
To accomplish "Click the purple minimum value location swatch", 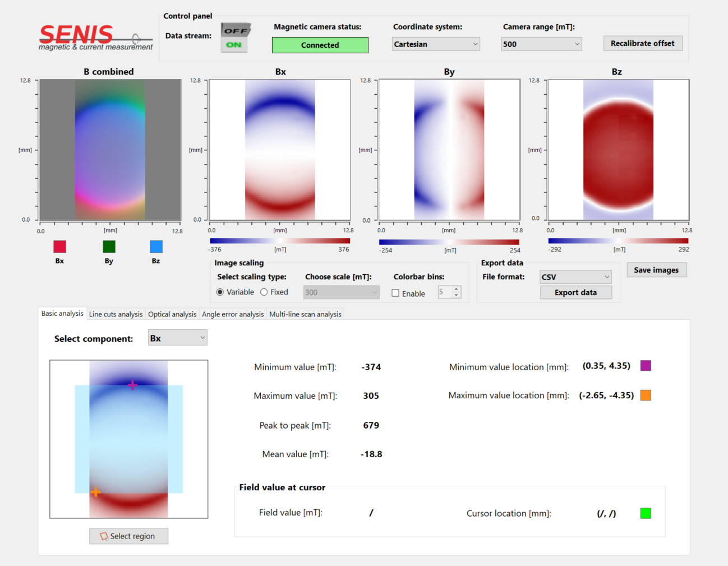I will point(646,366).
